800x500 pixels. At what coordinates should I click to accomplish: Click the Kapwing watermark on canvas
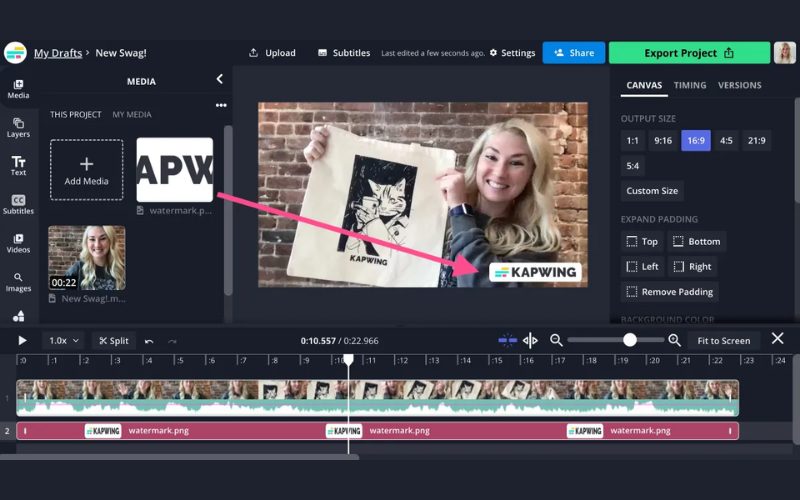tap(535, 272)
